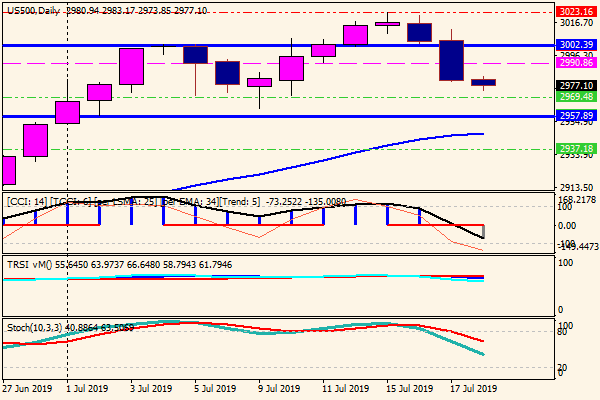
Task: Click the current price 2977.10 label
Action: [578, 86]
